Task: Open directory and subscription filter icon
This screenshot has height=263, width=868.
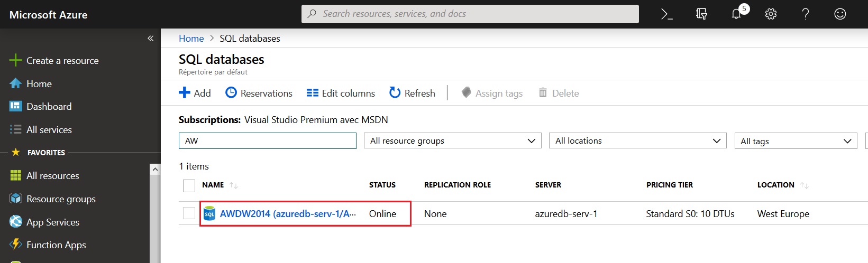Action: [701, 14]
